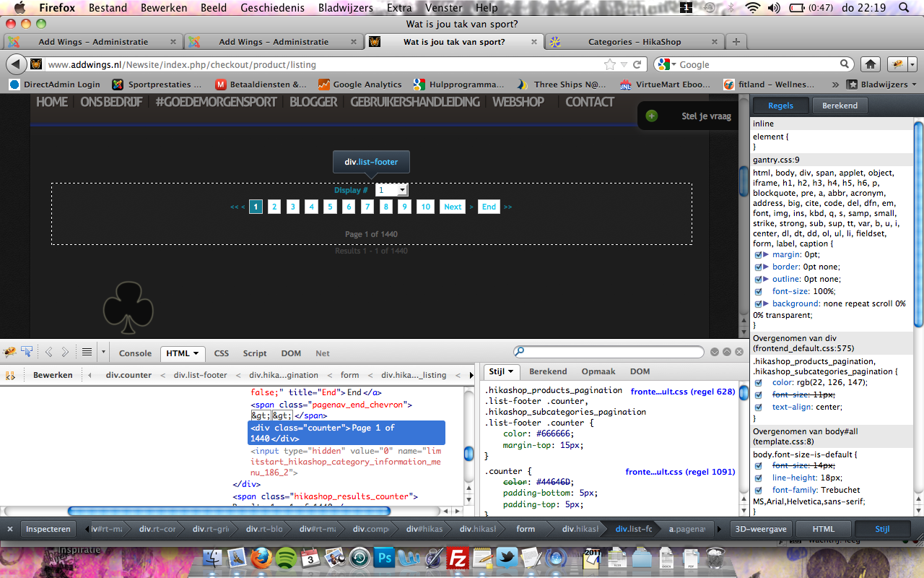Close the Firefox inspector bar with X

[x=10, y=529]
